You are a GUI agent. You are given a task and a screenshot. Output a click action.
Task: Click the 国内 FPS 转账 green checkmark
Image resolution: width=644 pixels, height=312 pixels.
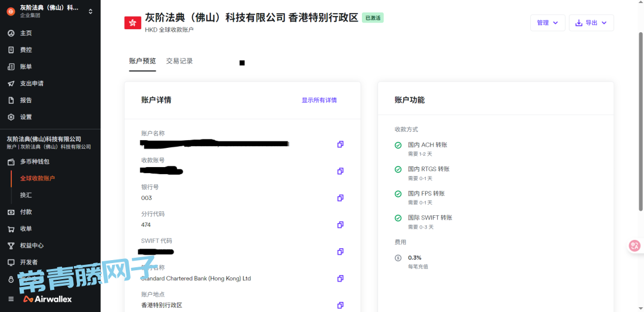click(x=398, y=194)
